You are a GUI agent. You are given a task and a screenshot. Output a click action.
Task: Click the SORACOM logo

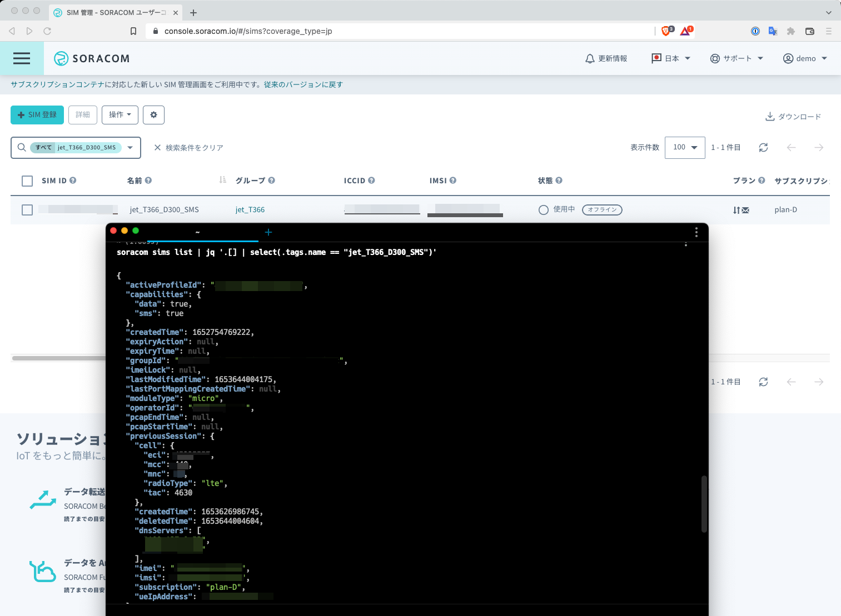(x=92, y=58)
